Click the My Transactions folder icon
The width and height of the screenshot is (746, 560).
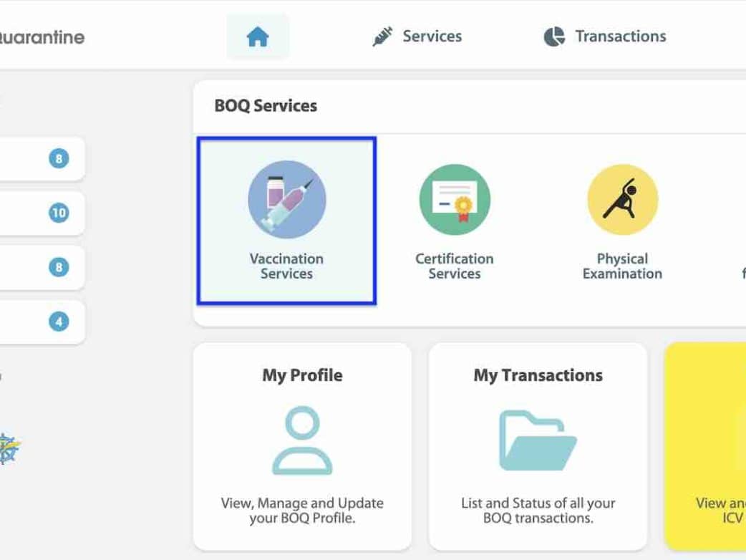click(538, 440)
